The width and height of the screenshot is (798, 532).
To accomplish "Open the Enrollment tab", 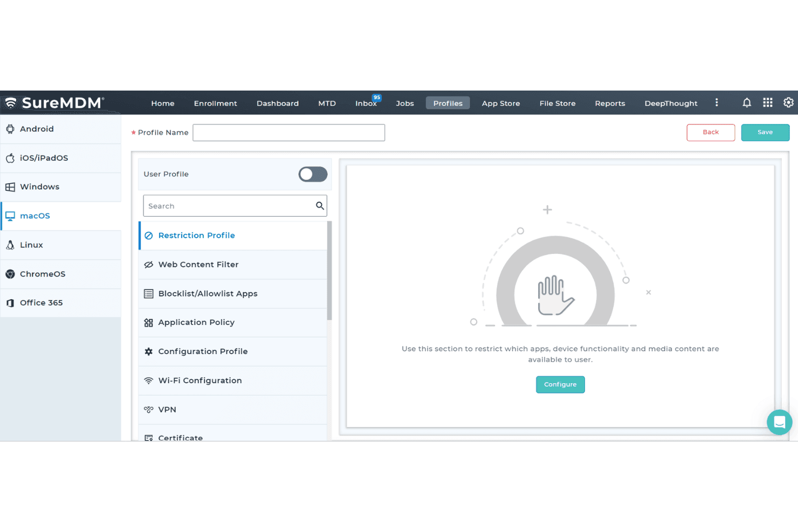I will 216,103.
